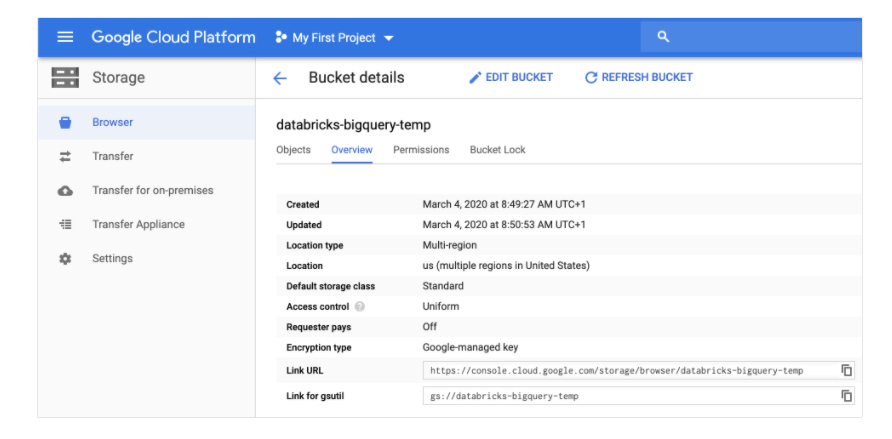The width and height of the screenshot is (892, 439).
Task: Click the Settings gear icon
Action: click(65, 259)
